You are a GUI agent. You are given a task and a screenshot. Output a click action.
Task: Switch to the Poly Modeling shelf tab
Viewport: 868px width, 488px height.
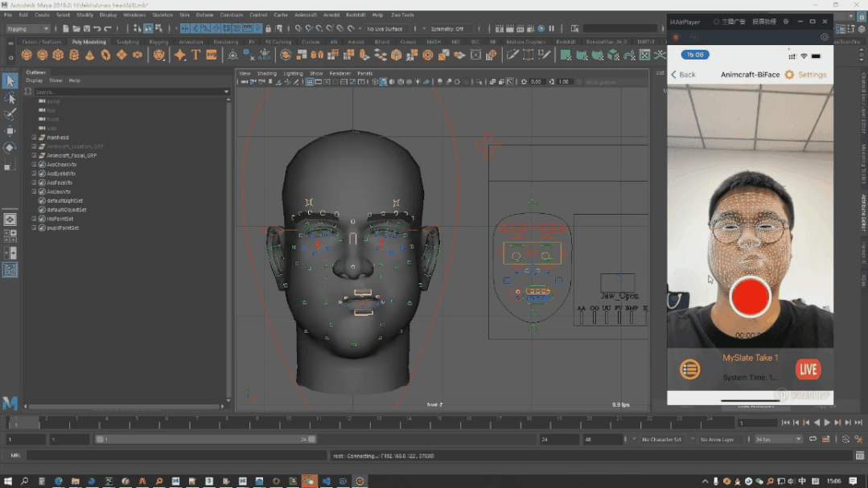(88, 42)
